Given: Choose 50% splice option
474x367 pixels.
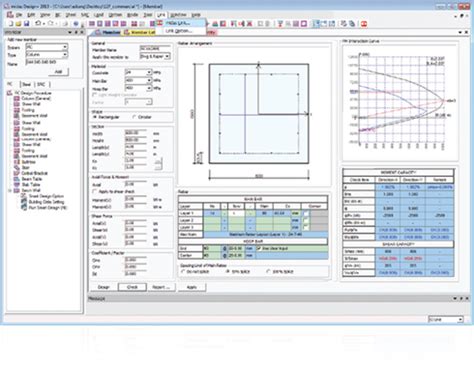Looking at the screenshot, I should coord(228,272).
